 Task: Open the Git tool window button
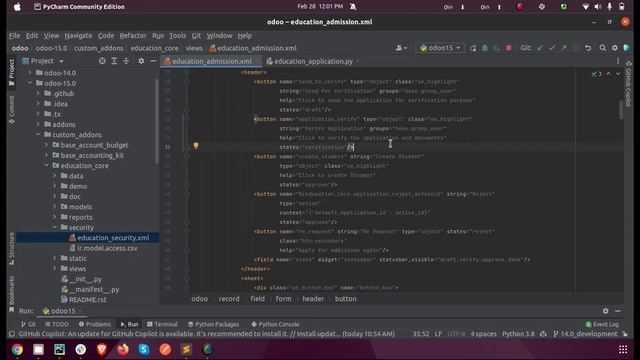tap(28, 324)
